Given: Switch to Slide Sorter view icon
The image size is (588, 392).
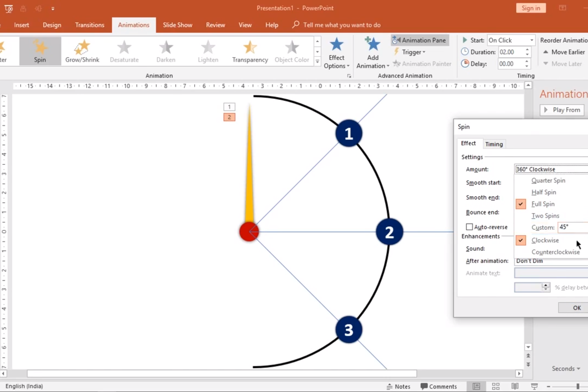Looking at the screenshot, I should 496,386.
